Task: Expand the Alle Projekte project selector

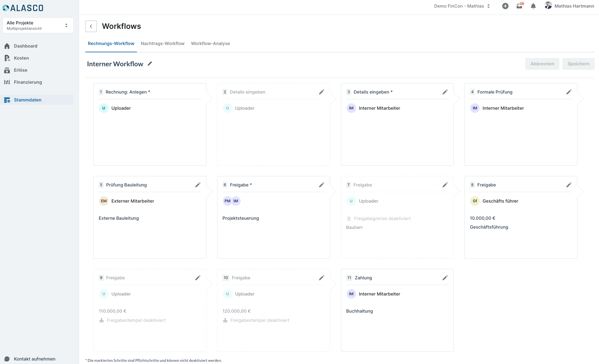Action: [x=38, y=25]
